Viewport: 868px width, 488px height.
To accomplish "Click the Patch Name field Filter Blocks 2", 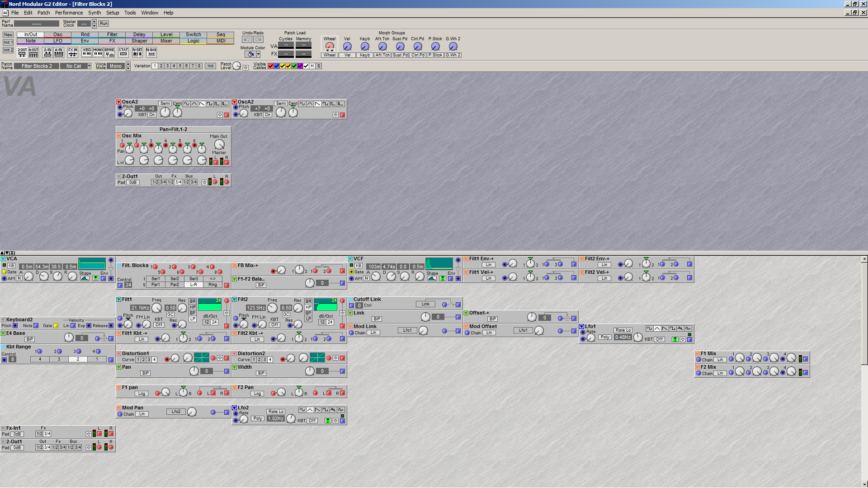I will 37,66.
